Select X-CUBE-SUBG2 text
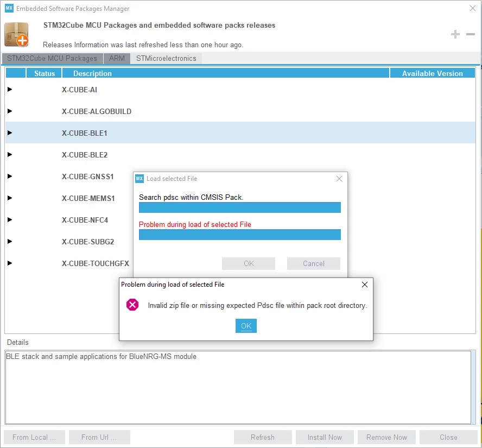 coord(88,242)
